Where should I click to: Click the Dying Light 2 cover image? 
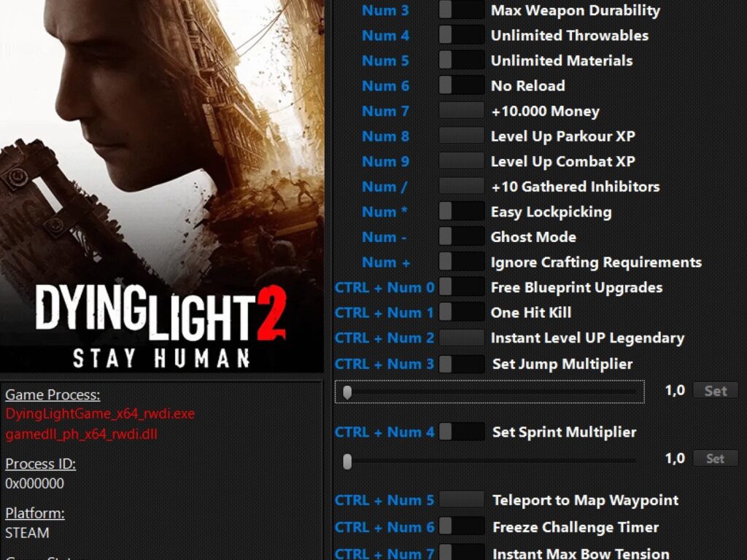tap(161, 186)
